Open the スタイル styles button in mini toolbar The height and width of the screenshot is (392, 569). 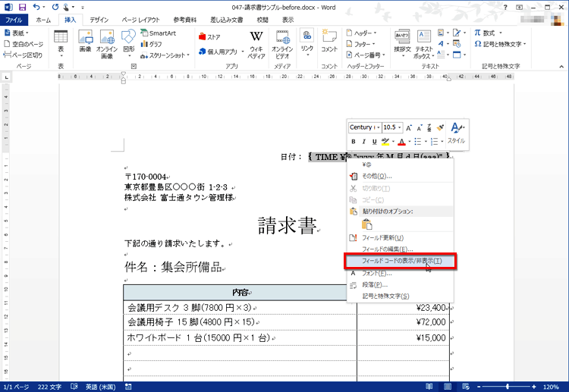tap(457, 133)
